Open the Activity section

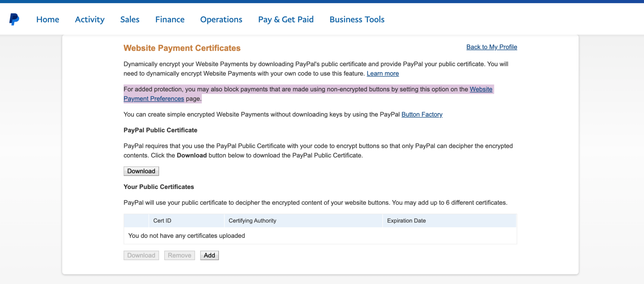90,19
